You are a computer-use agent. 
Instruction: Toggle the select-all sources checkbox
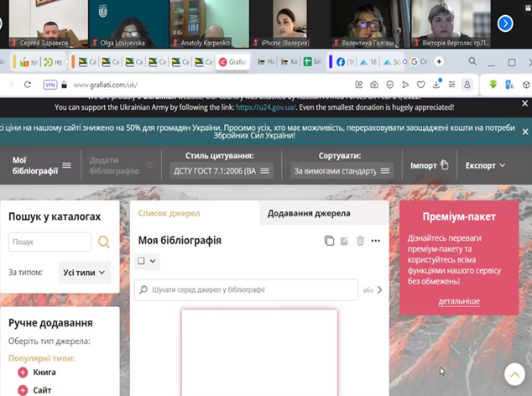click(142, 262)
